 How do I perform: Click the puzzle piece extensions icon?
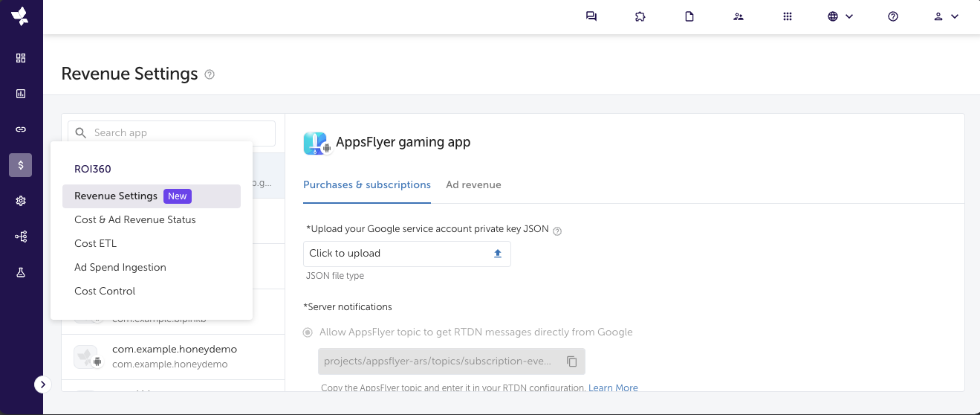pyautogui.click(x=640, y=16)
